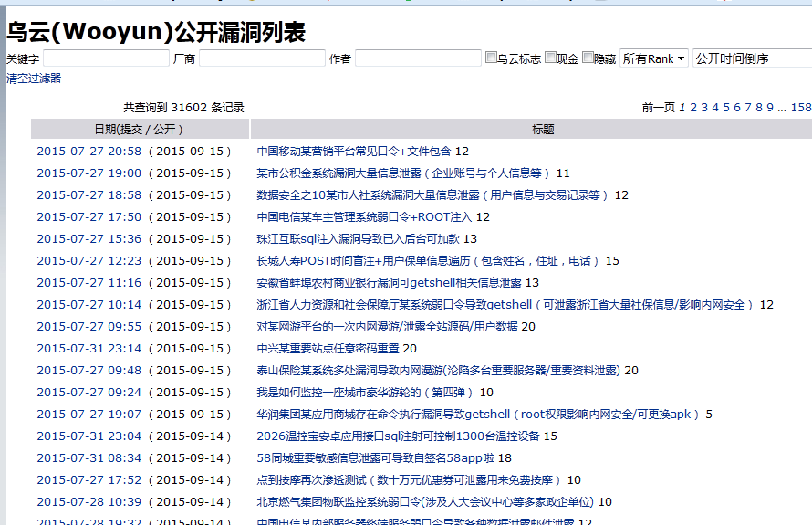Image resolution: width=812 pixels, height=525 pixels.
Task: Click date link 2015-07-31 23:14
Action: [89, 348]
